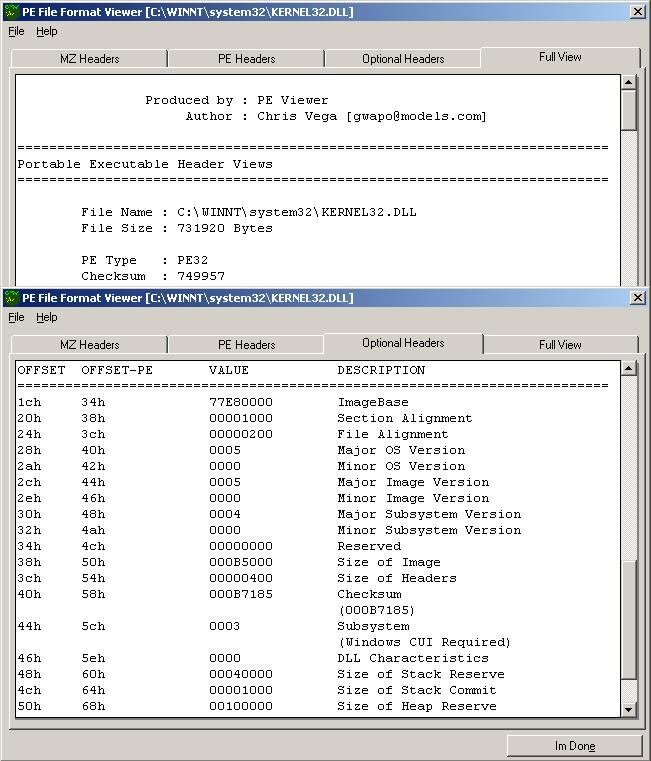Click the Im Done button
Viewport: 651px width, 761px height.
[575, 745]
